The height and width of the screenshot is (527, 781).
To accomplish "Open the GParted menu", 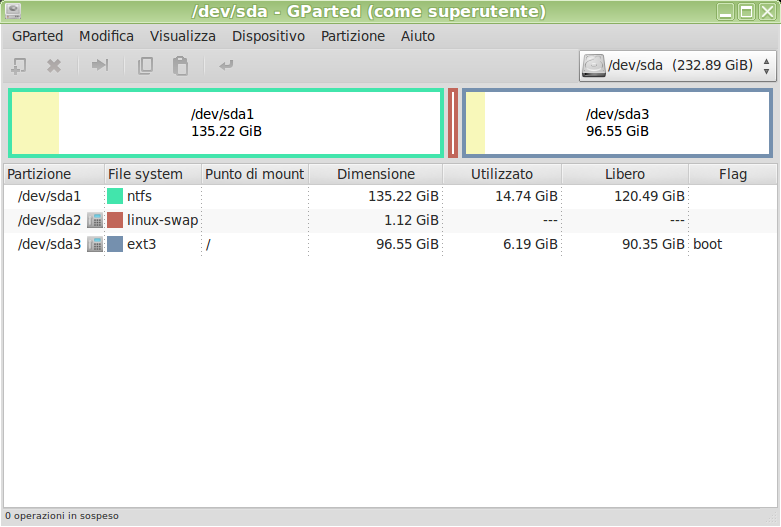I will (37, 36).
